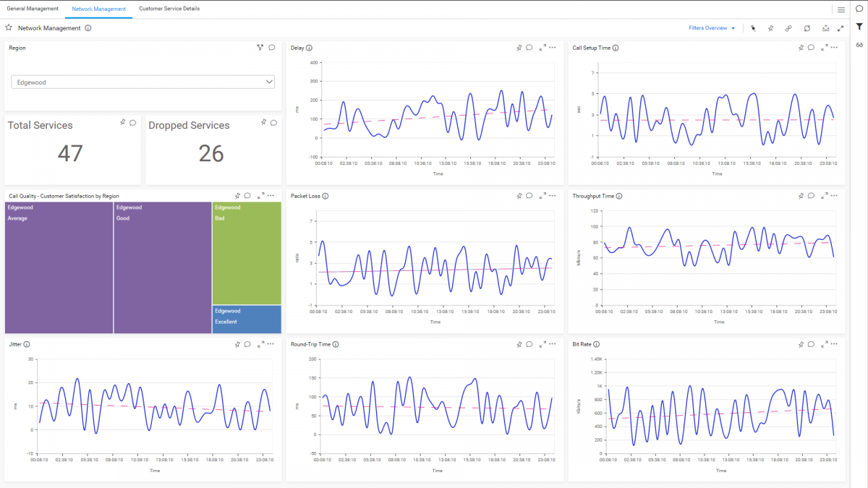868x488 pixels.
Task: Toggle favorite star on Network Management
Action: (8, 27)
